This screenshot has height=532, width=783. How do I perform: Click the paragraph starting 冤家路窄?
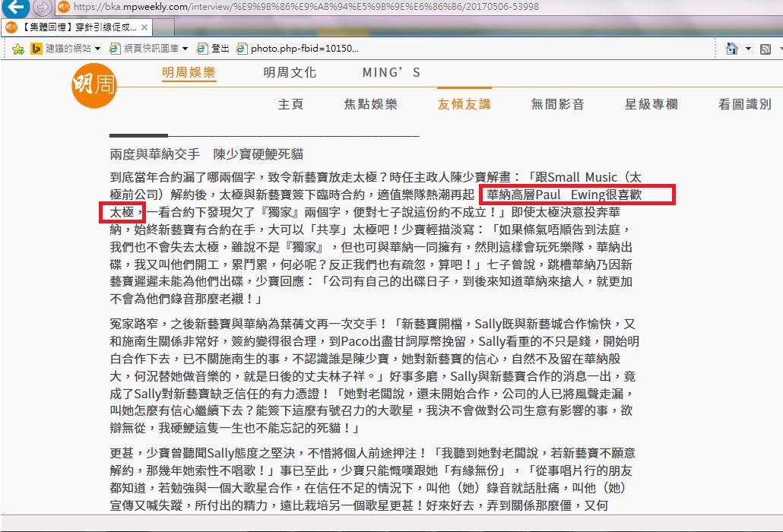(x=375, y=375)
